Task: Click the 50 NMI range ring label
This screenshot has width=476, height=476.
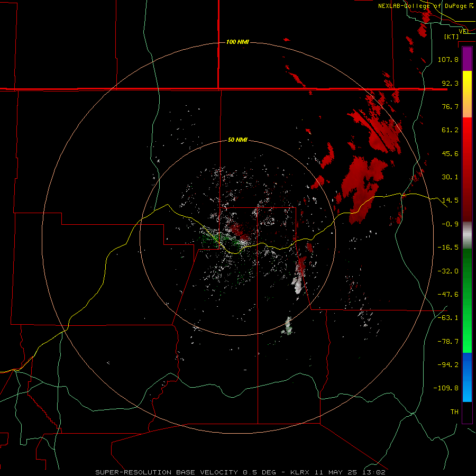Action: pos(237,140)
